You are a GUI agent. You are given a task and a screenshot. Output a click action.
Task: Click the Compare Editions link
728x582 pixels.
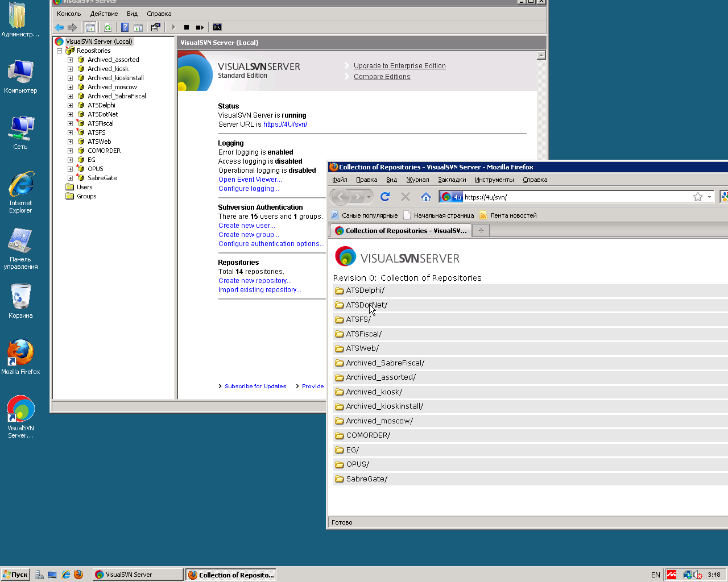click(x=382, y=77)
